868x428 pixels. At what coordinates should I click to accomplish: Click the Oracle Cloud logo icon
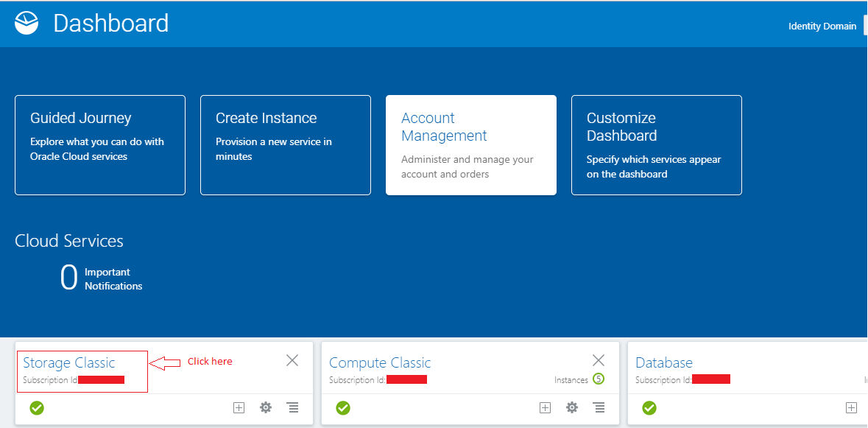[27, 24]
